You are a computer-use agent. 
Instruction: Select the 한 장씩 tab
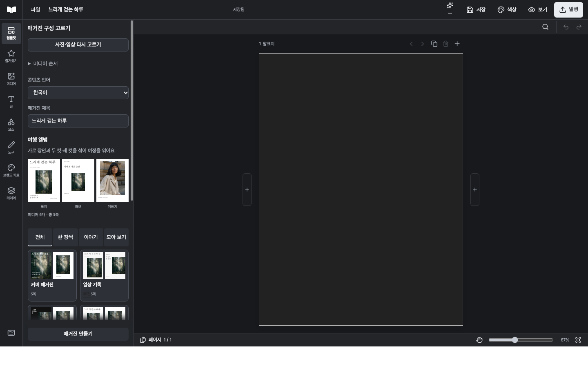pyautogui.click(x=65, y=237)
